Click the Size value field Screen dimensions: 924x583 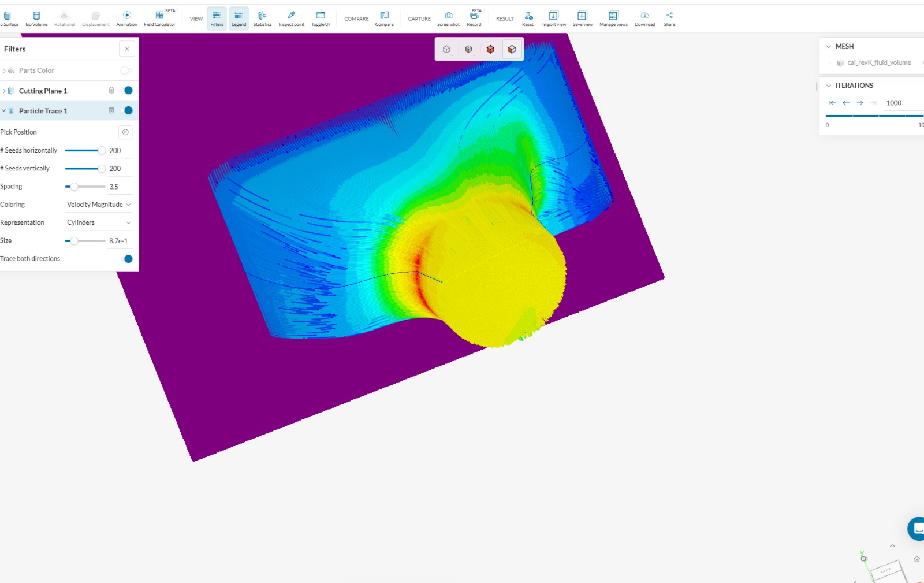[120, 241]
